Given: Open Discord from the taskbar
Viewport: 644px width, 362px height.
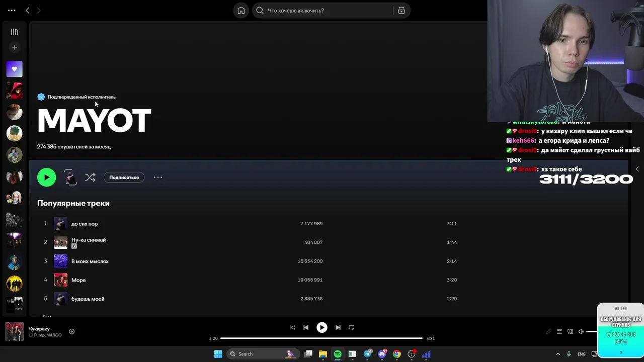Looking at the screenshot, I should pyautogui.click(x=382, y=354).
